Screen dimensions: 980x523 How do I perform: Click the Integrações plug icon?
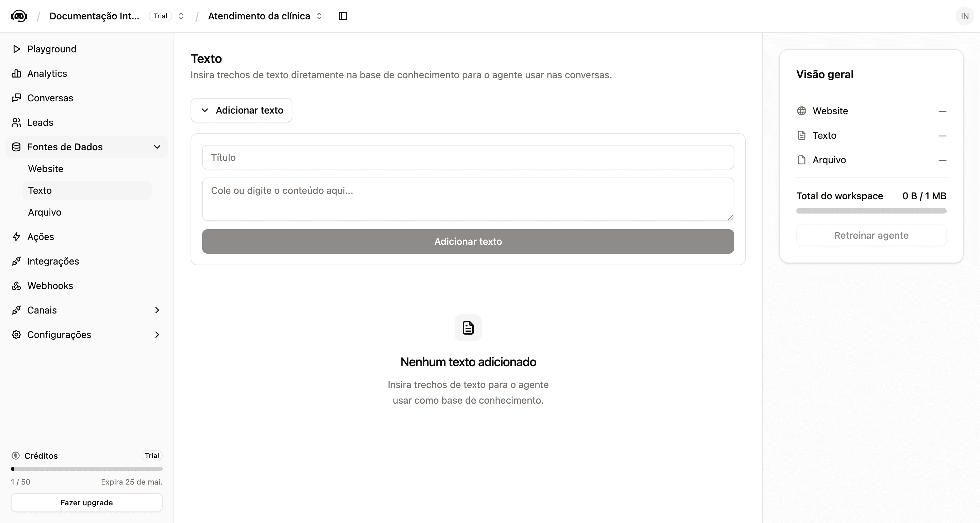pos(16,261)
